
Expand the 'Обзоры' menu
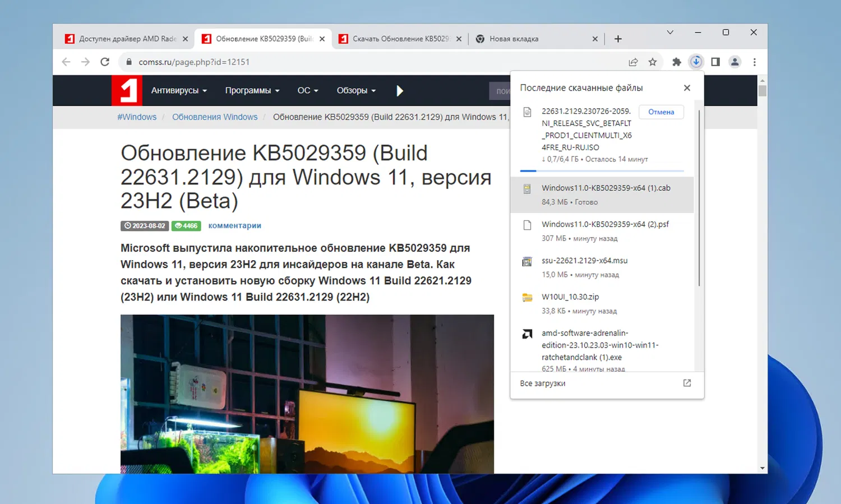coord(356,90)
